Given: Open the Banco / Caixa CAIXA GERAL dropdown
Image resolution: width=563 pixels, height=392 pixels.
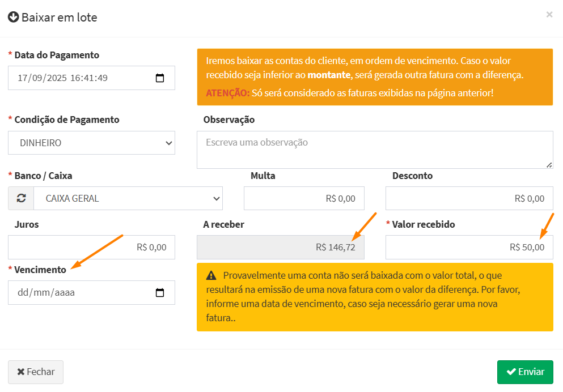Looking at the screenshot, I should [128, 198].
